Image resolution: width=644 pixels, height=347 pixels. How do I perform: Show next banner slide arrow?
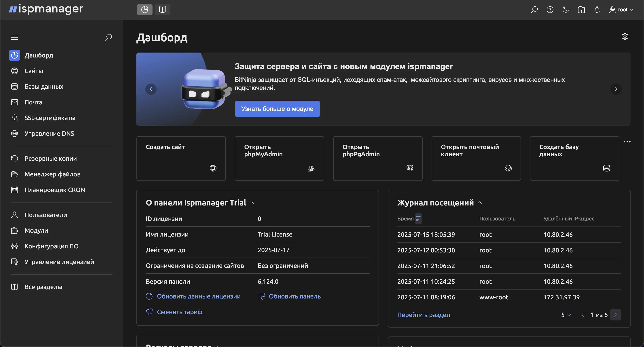pos(616,89)
